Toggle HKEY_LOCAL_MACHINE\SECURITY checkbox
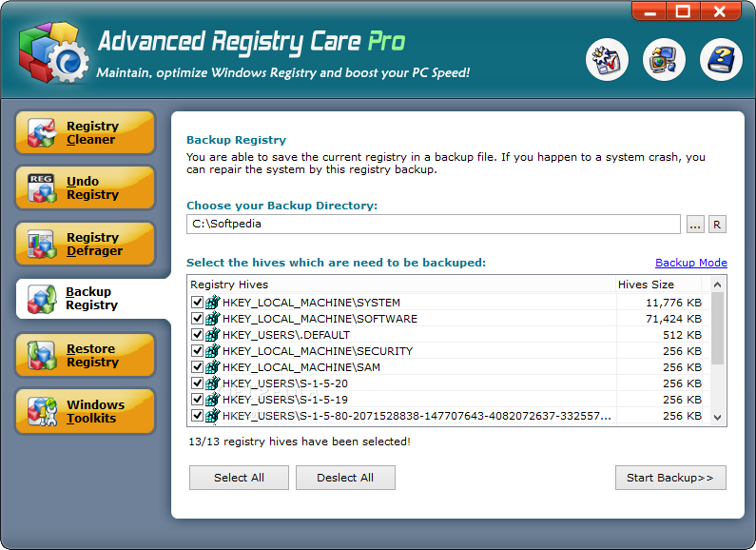This screenshot has height=550, width=756. [x=197, y=351]
